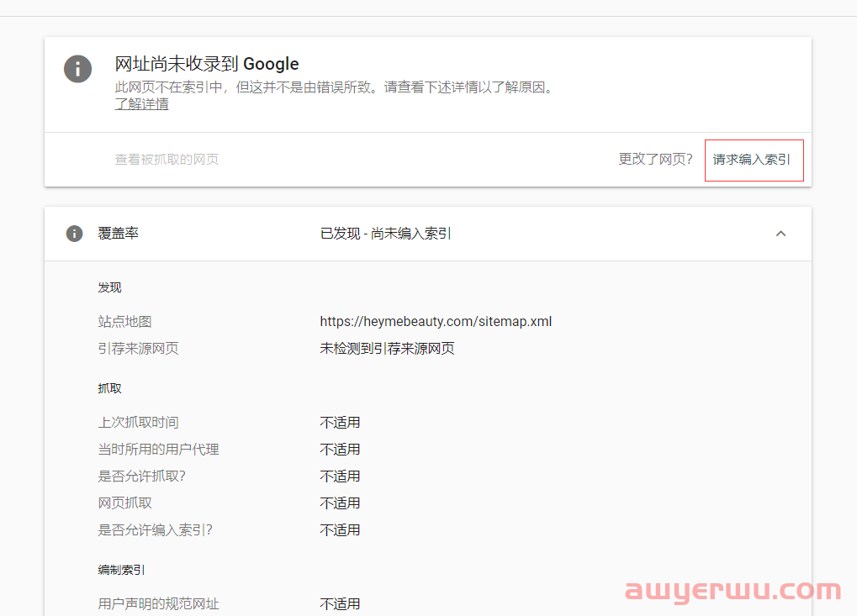This screenshot has width=857, height=616.
Task: Click the info icon next to "网址尚未收录到 Google"
Action: (x=77, y=69)
